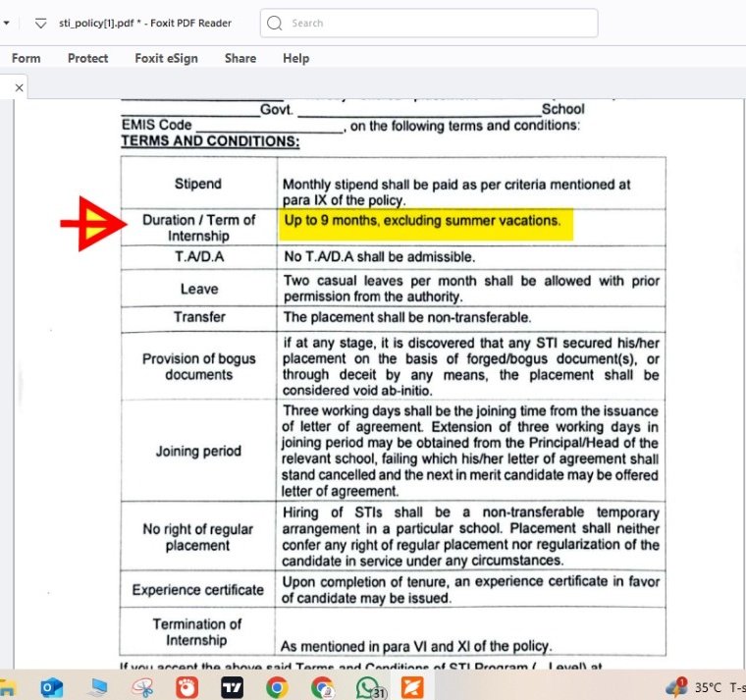Click the 'Provision of bogus documents' cell

[199, 366]
